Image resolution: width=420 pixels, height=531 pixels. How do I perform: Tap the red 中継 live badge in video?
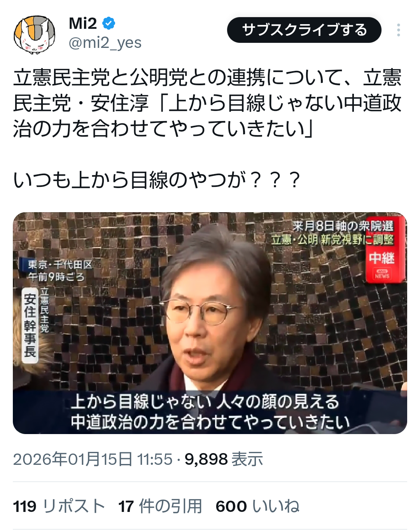click(x=382, y=258)
